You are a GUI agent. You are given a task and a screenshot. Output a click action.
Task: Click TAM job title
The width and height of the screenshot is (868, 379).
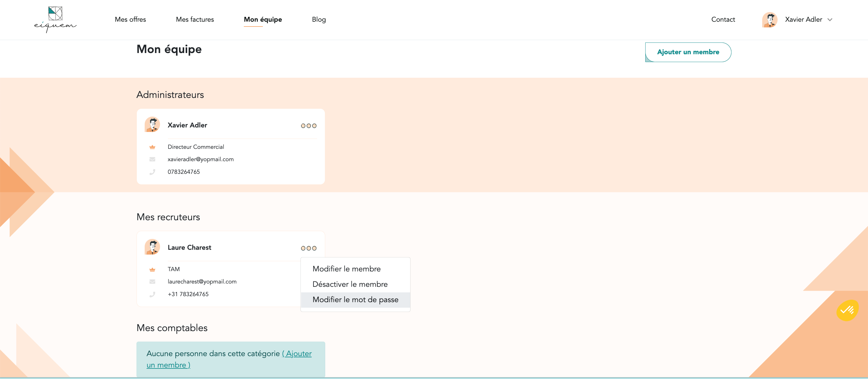pyautogui.click(x=174, y=269)
